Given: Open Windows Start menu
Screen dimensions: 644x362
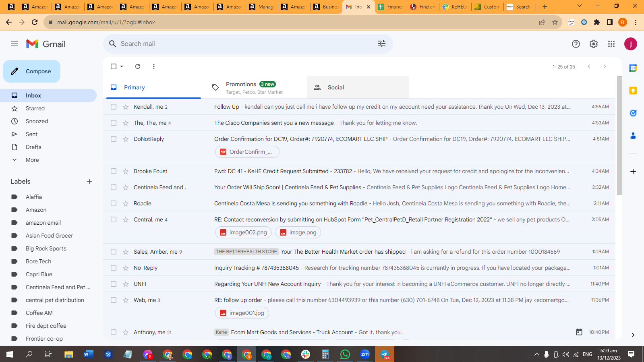Looking at the screenshot, I should [x=10, y=354].
